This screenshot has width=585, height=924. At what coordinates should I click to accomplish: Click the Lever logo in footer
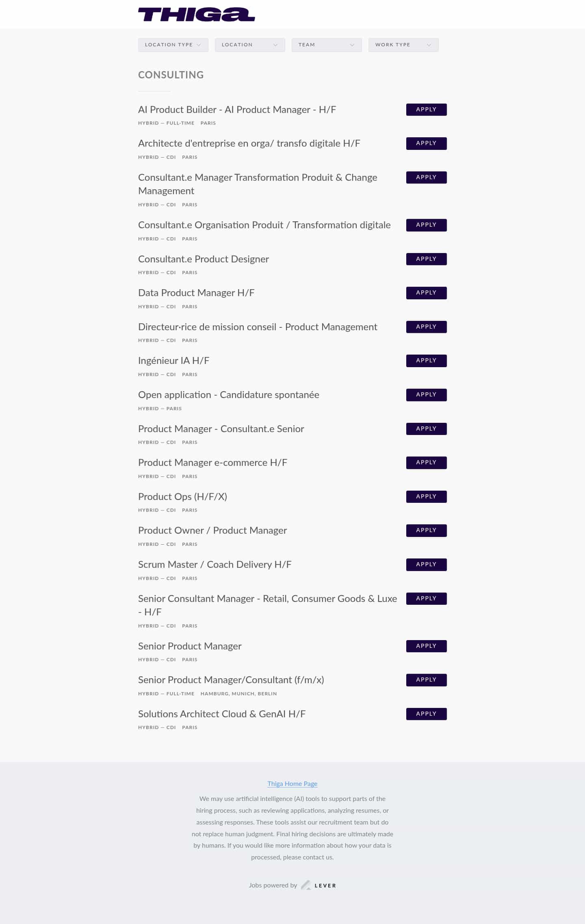click(318, 885)
